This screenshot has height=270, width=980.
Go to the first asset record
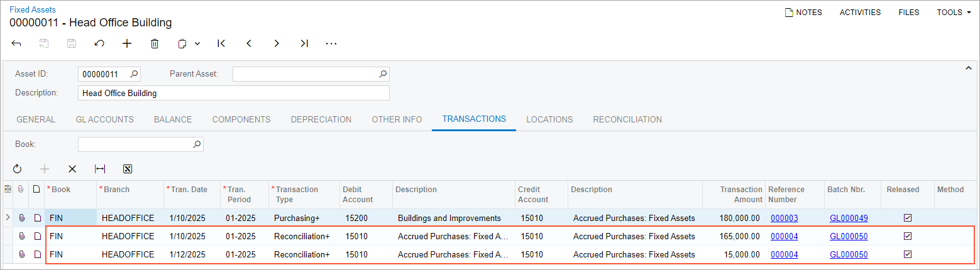coord(221,44)
